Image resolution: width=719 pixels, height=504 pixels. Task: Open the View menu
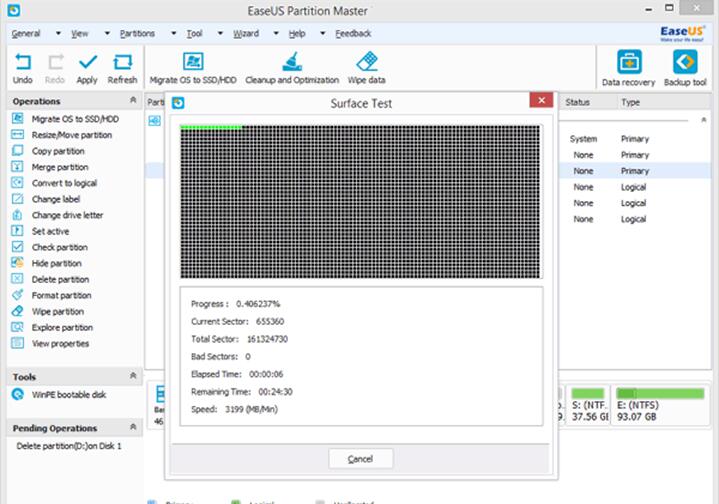(80, 33)
